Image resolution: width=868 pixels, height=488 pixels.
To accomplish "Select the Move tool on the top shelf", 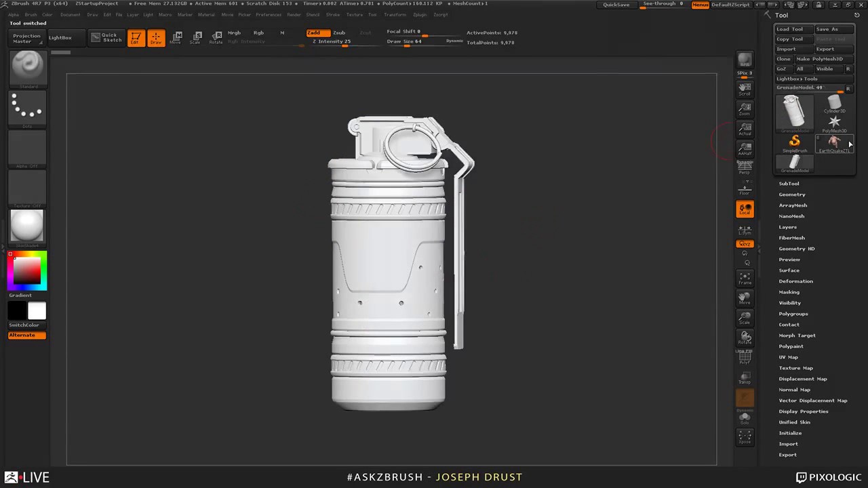I will (x=176, y=37).
